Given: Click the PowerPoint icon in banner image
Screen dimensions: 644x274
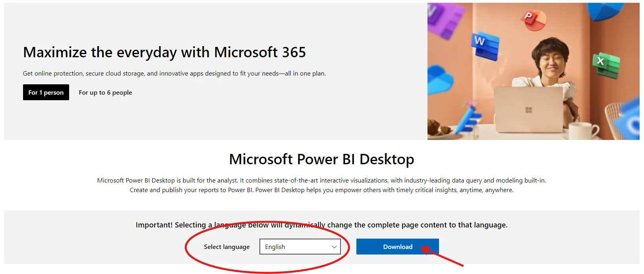Looking at the screenshot, I should click(534, 19).
